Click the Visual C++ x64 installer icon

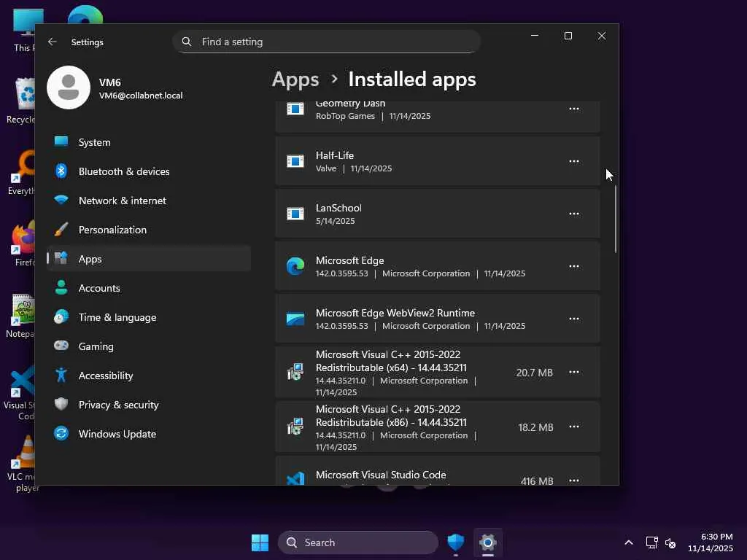coord(295,372)
